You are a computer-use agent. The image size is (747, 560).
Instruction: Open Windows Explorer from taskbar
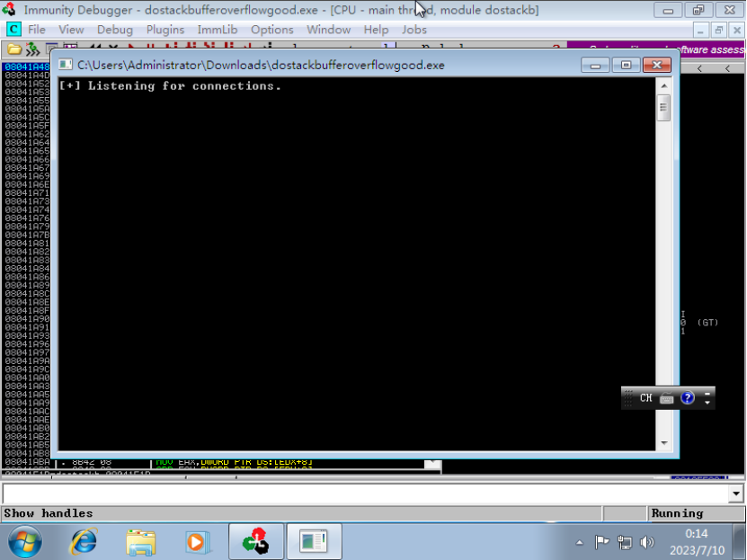[140, 542]
